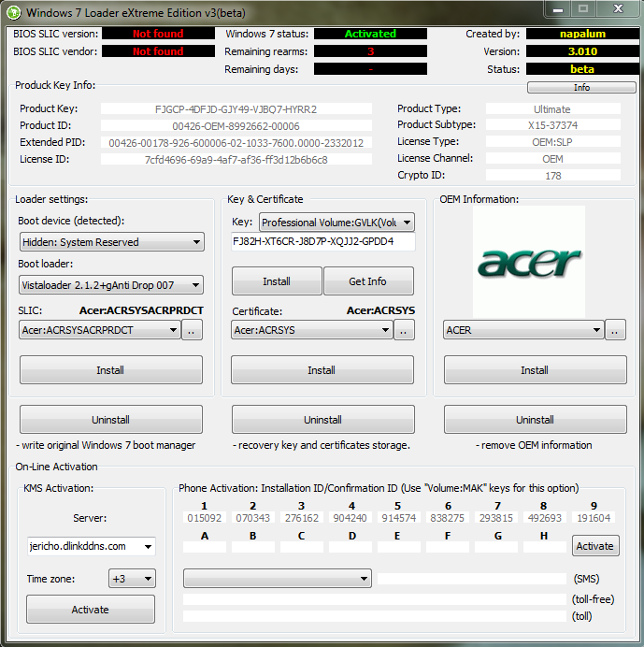Click the Created by napalum label
Image resolution: width=644 pixels, height=647 pixels.
pyautogui.click(x=582, y=34)
